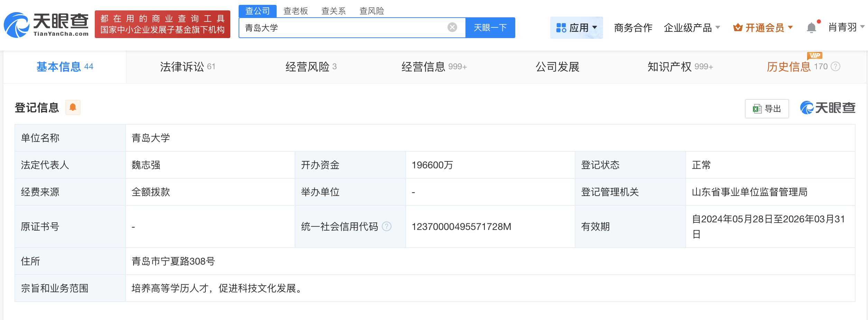Click the 有效期 label cell
Screen dimensions: 868x320
630,226
